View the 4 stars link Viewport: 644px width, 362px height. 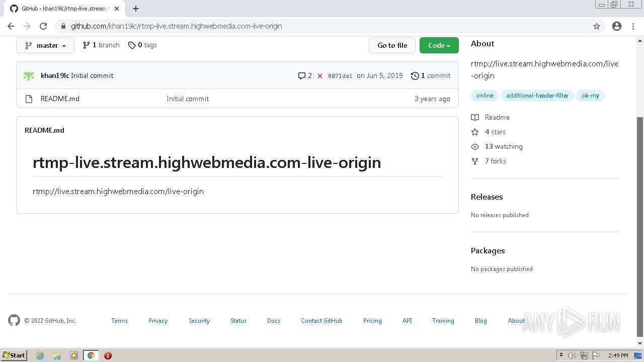pyautogui.click(x=489, y=132)
